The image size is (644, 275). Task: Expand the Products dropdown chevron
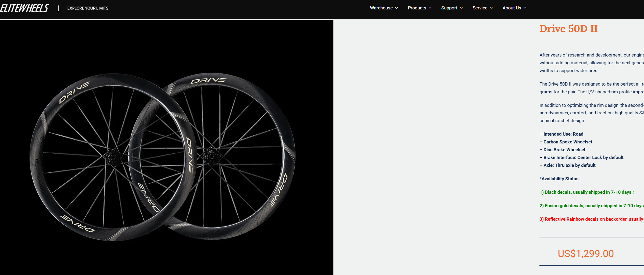(x=430, y=8)
